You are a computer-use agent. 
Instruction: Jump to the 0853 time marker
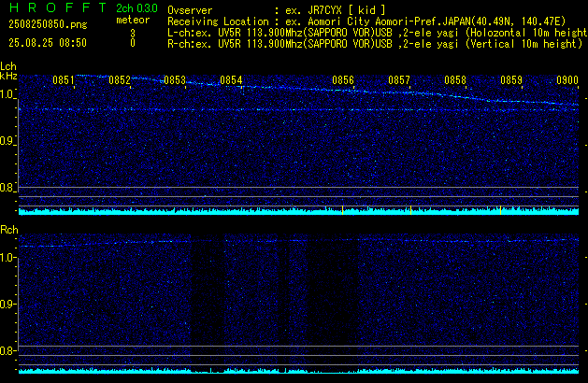175,80
